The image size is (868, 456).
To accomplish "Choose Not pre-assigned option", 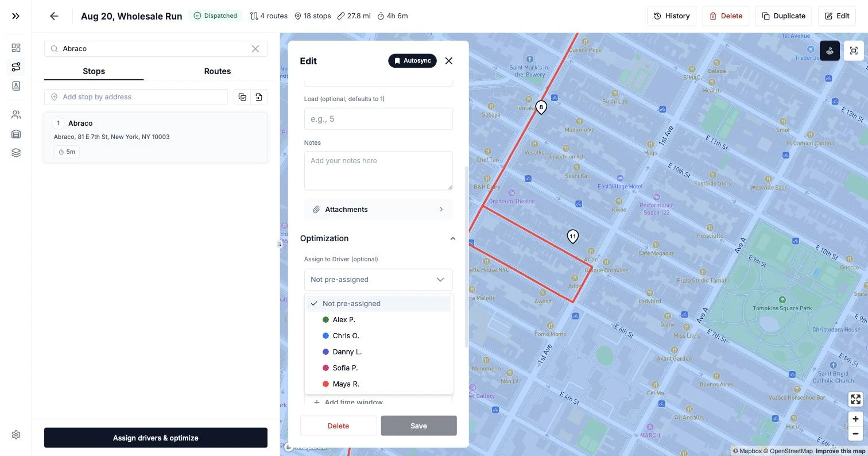I will 378,304.
